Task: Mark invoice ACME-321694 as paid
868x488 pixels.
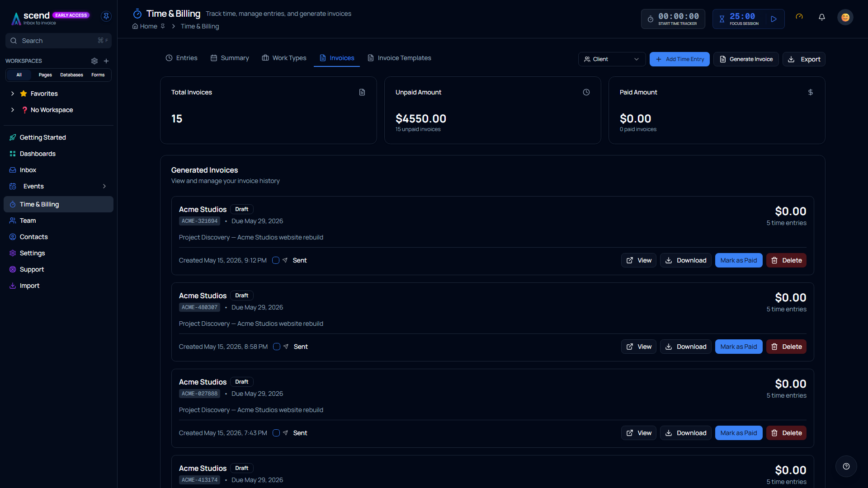Action: click(739, 260)
